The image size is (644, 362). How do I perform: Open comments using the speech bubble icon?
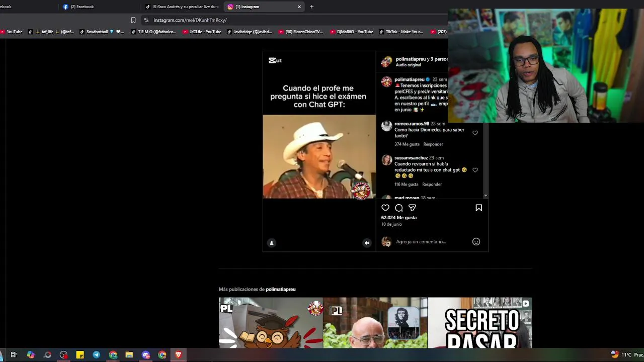coord(399,208)
